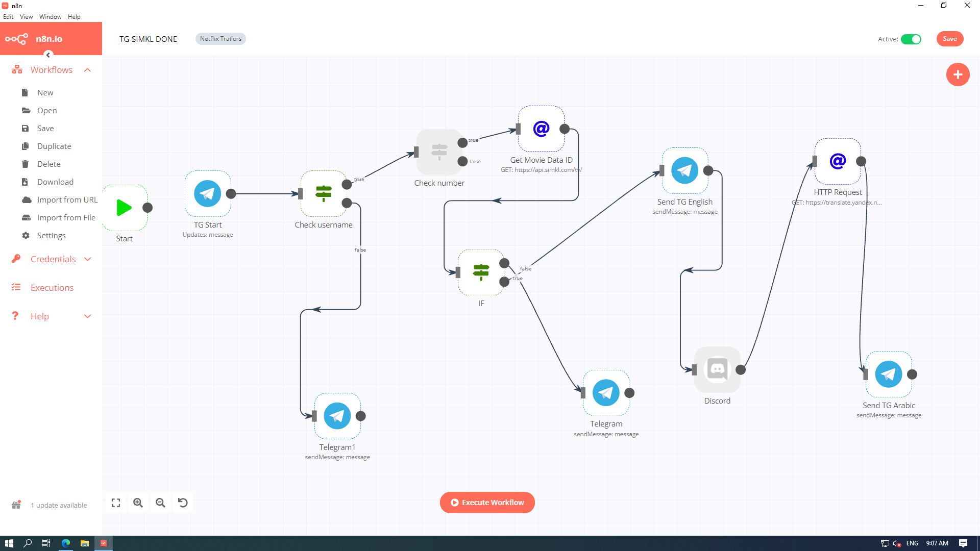Click the Check username IF node
The image size is (980, 551).
pyautogui.click(x=324, y=194)
